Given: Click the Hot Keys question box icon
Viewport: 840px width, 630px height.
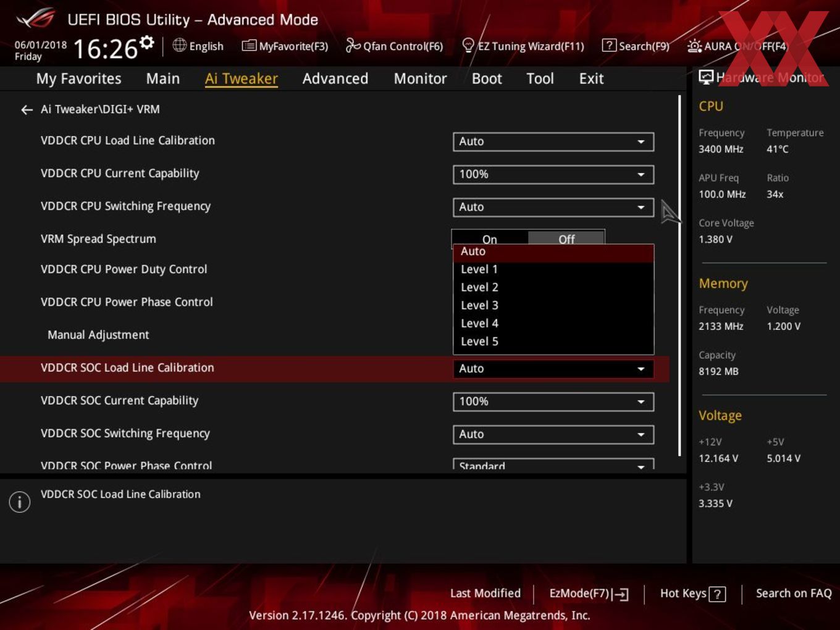Looking at the screenshot, I should click(717, 594).
